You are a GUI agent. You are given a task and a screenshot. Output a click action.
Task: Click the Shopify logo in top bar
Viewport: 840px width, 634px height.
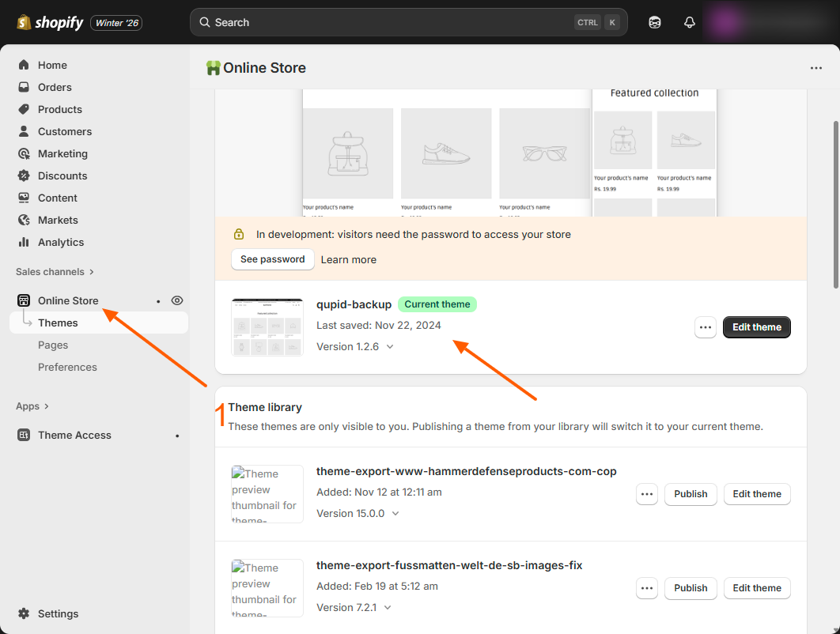point(50,22)
